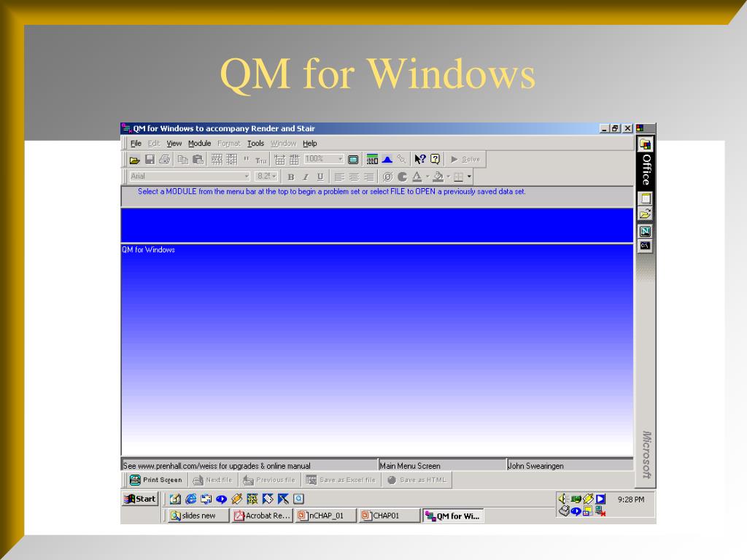Click the greyed-out Edit menu
Image resolution: width=747 pixels, height=560 pixels.
153,144
